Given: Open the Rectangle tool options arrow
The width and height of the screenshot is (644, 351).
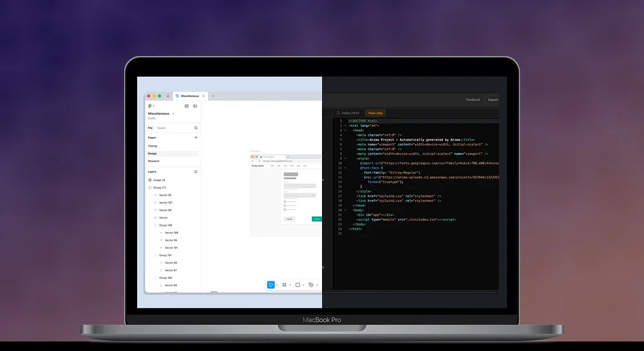Looking at the screenshot, I should coord(303,285).
